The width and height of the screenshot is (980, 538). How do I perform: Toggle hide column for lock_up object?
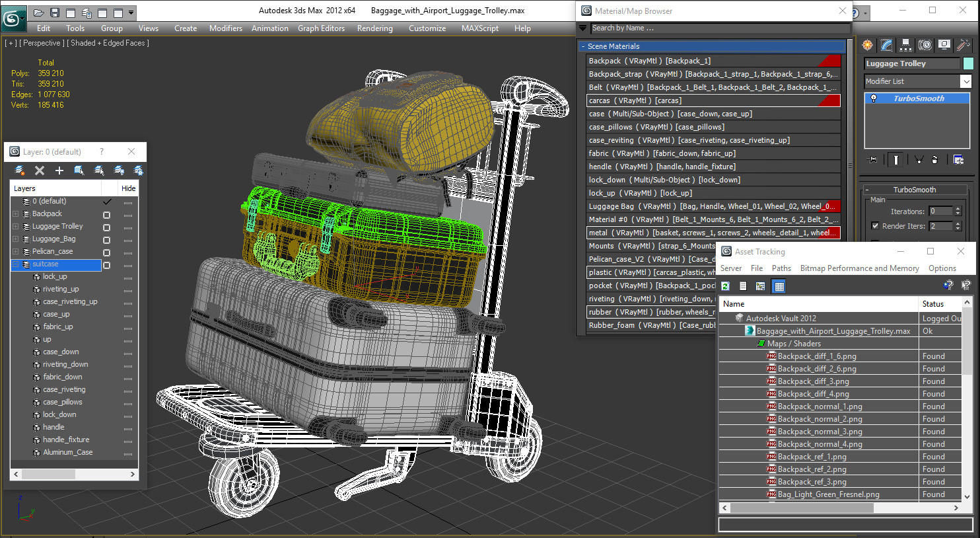[x=128, y=277]
